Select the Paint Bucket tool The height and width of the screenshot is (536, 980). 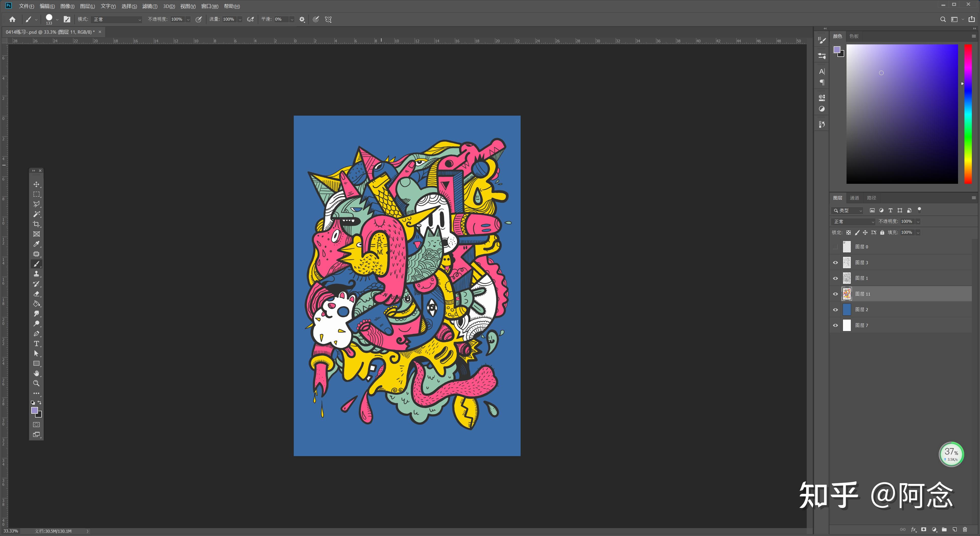pyautogui.click(x=36, y=303)
